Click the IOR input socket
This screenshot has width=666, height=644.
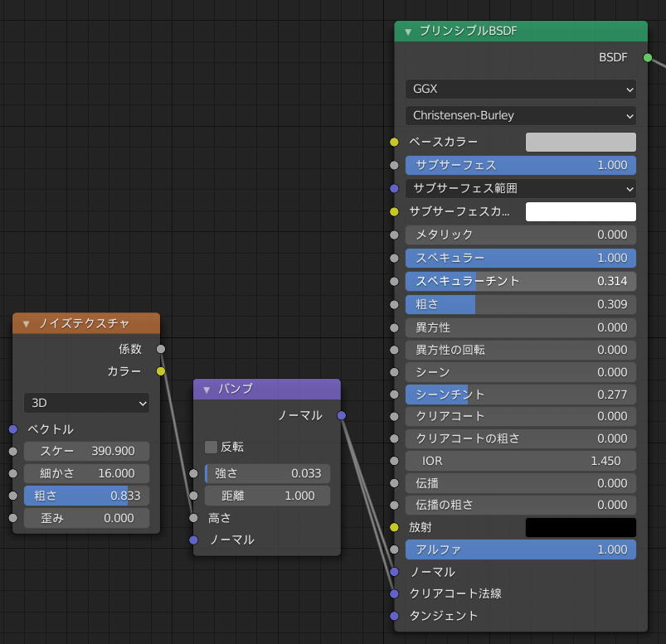click(x=394, y=461)
